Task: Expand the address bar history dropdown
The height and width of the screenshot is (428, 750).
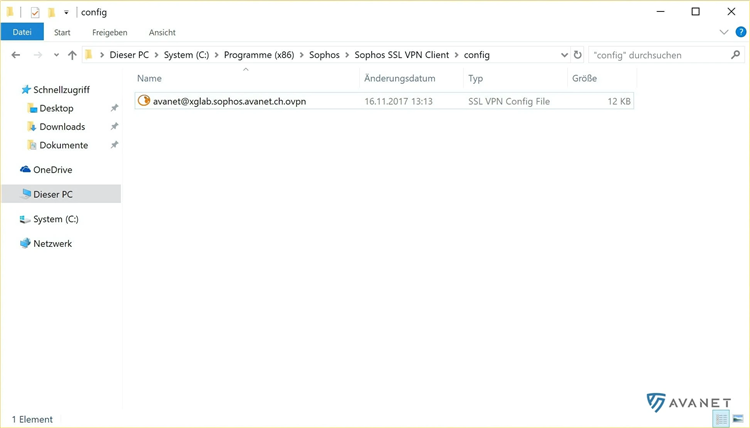Action: (564, 55)
